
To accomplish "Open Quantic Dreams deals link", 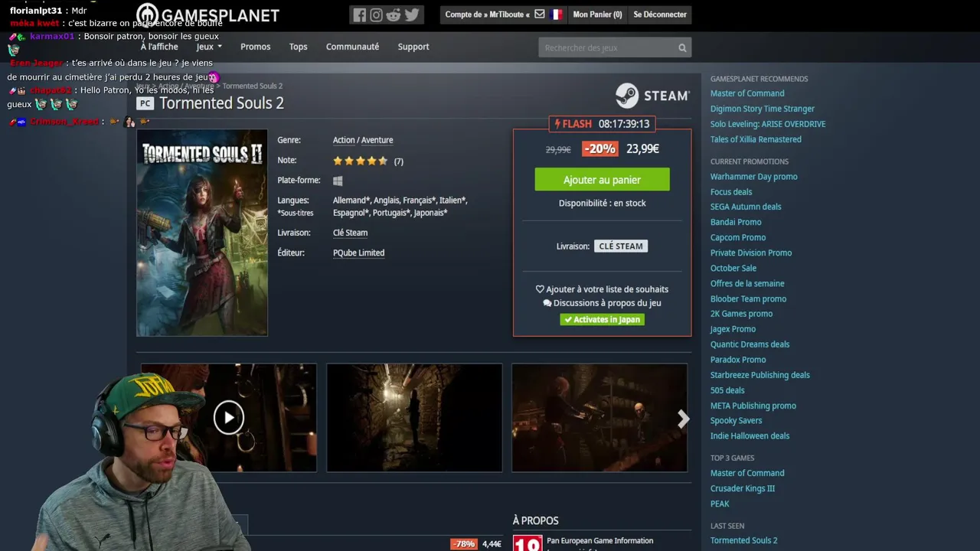I will [x=750, y=344].
